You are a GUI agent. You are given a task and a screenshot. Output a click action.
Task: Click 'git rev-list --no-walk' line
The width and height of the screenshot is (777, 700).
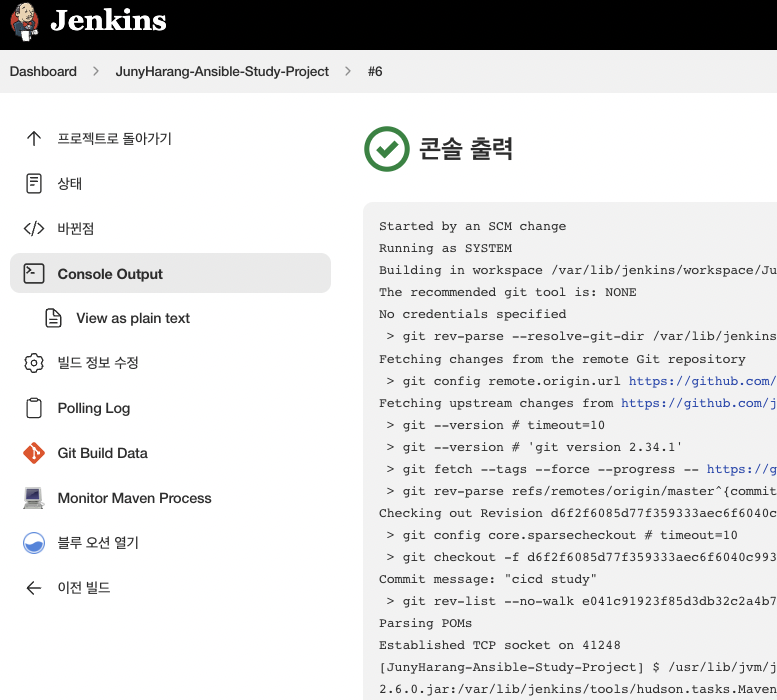[581, 601]
